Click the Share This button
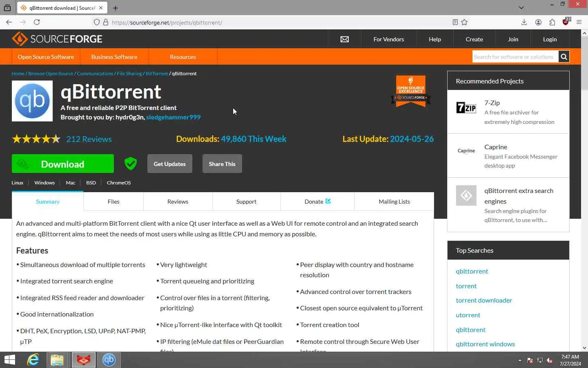 coord(222,164)
